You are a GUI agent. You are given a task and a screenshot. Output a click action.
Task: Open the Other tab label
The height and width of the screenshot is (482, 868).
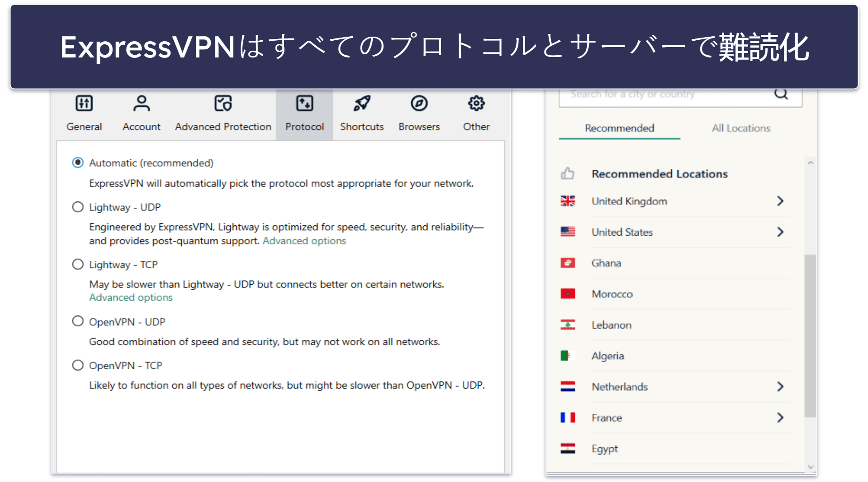click(476, 127)
